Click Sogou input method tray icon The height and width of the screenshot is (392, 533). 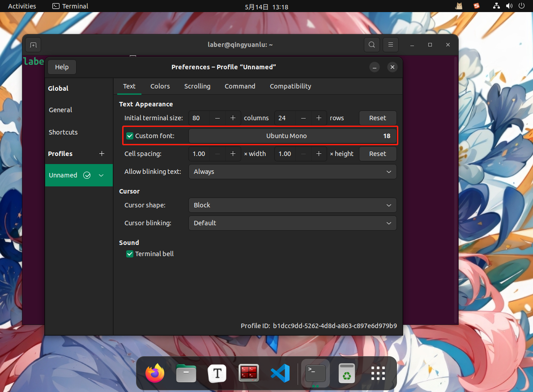click(x=477, y=6)
